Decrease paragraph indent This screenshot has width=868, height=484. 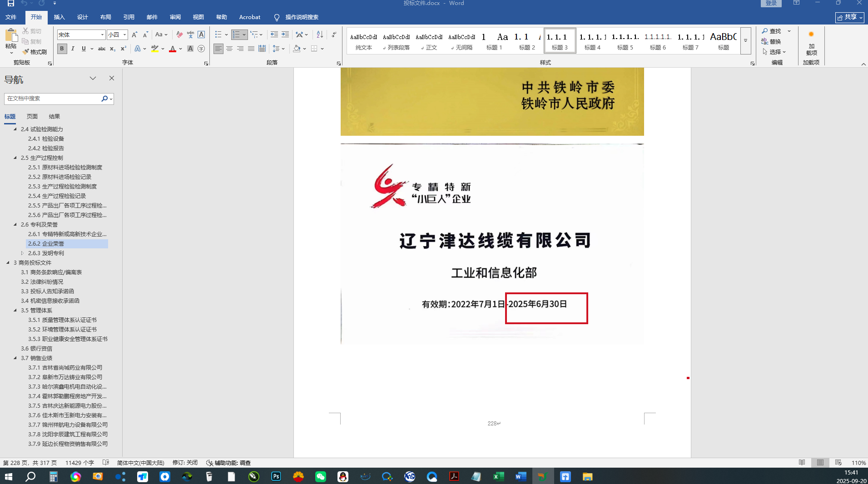274,35
